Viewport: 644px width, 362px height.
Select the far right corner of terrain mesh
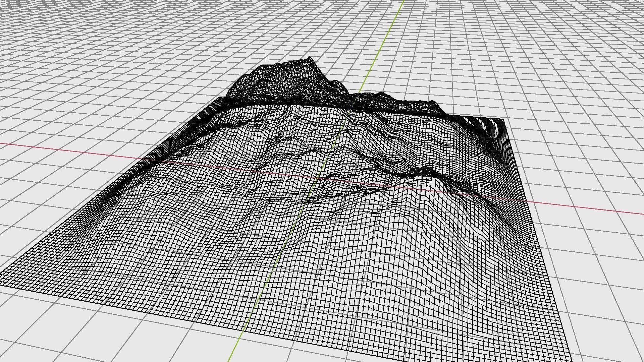(x=503, y=119)
